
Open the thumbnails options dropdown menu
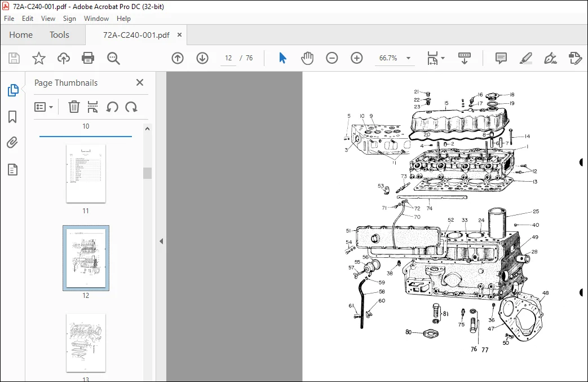pyautogui.click(x=43, y=107)
